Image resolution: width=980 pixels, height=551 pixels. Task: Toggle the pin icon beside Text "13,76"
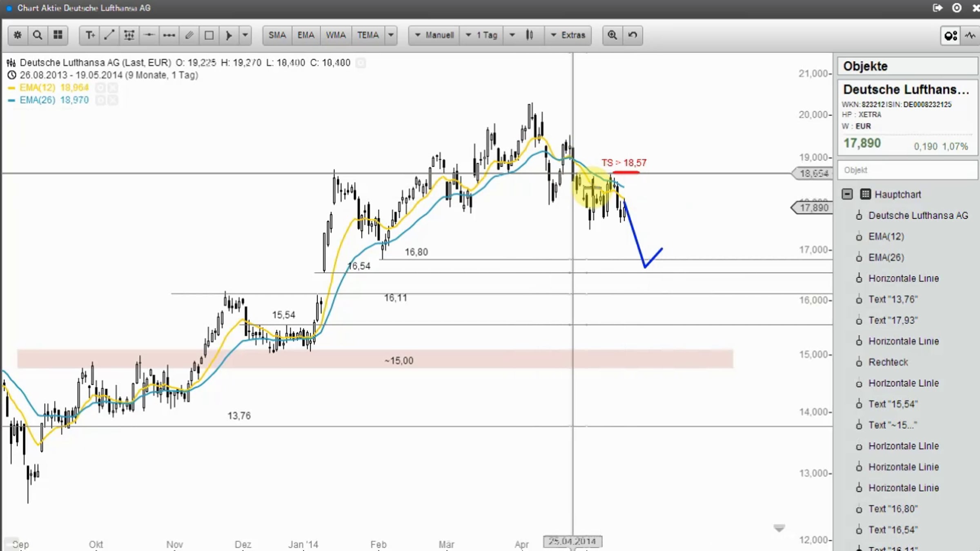coord(859,300)
